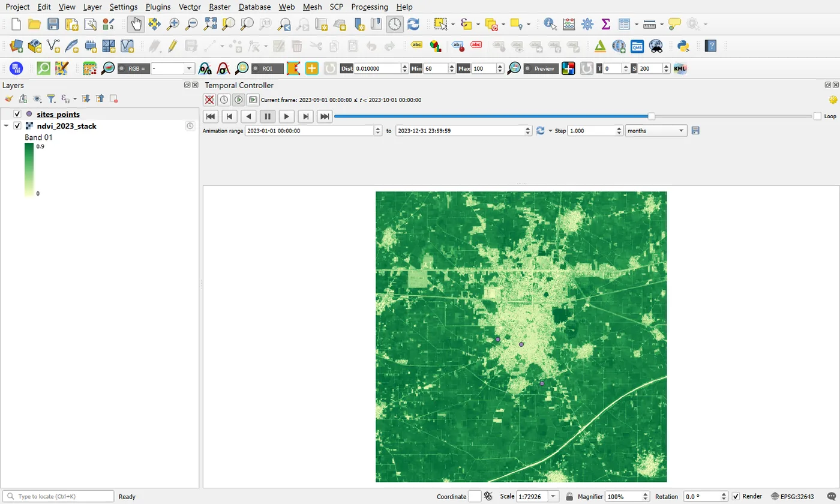The height and width of the screenshot is (504, 840).
Task: Uncheck the sites_points layer checkbox
Action: (x=17, y=114)
